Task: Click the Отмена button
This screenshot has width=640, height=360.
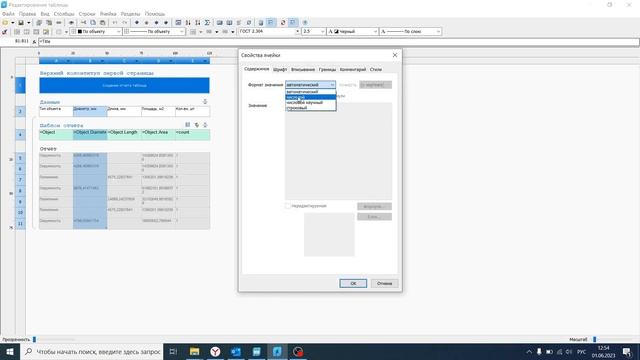Action: click(x=384, y=283)
